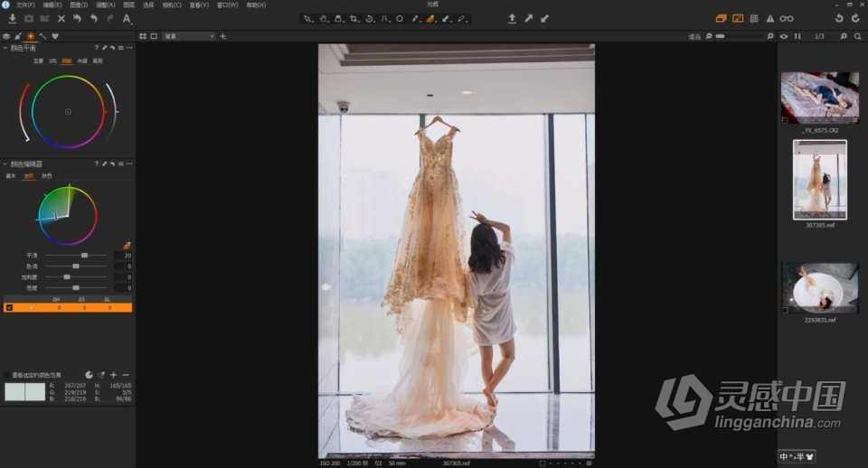Collapse the Color Balance panel arrow

tap(5, 48)
